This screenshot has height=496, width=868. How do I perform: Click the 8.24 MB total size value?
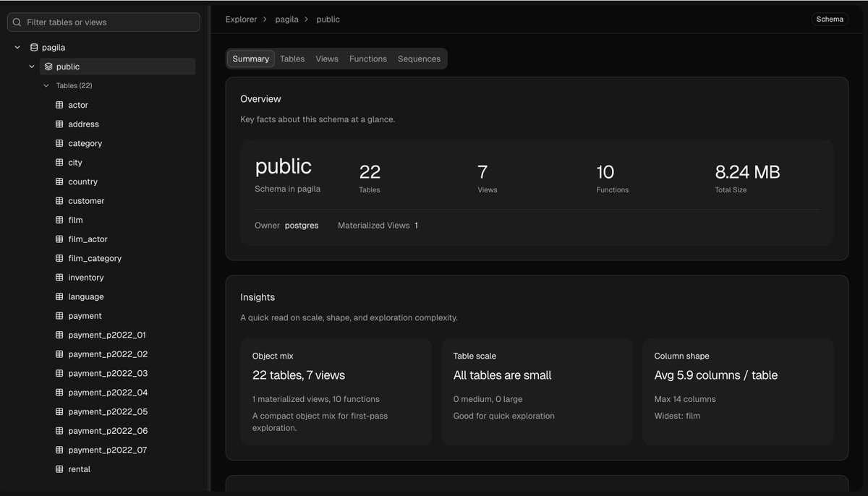click(747, 172)
